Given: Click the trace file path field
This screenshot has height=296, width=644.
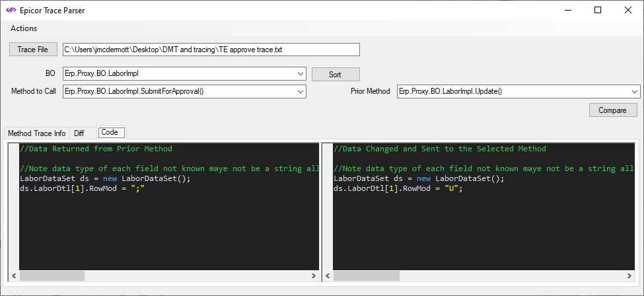Looking at the screenshot, I should pyautogui.click(x=211, y=50).
